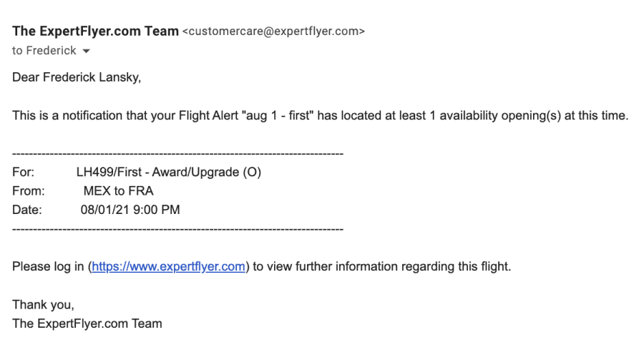Click the 'MEX to FRA' route text

[x=118, y=191]
